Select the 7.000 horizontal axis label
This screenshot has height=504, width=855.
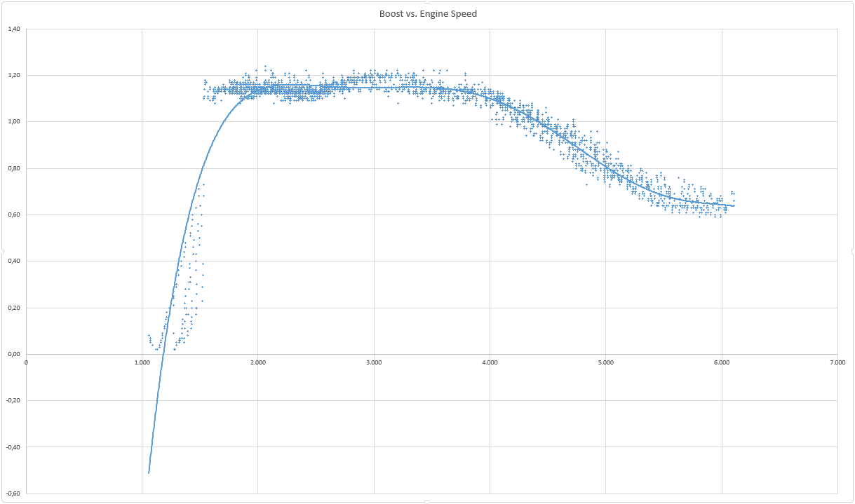coord(837,362)
